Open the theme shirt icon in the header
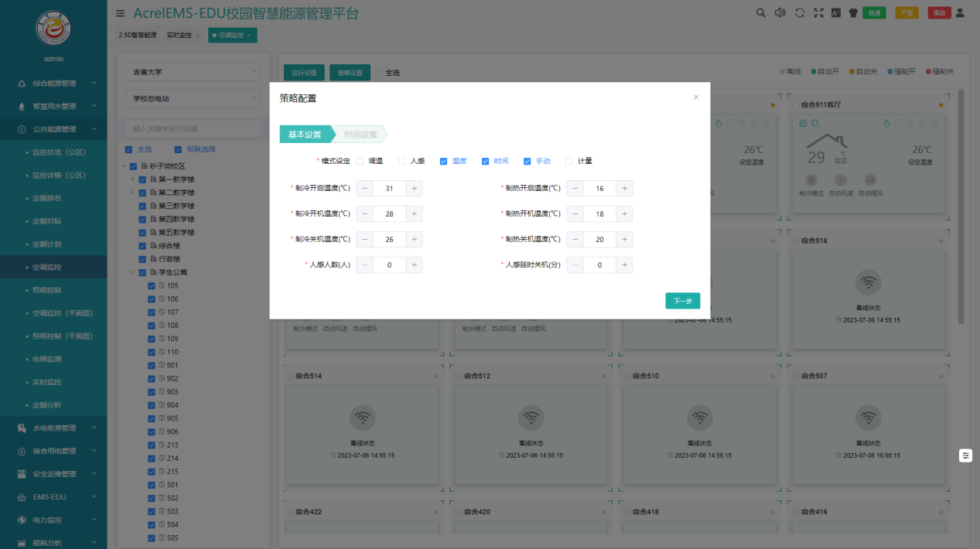This screenshot has height=549, width=980. click(x=853, y=12)
